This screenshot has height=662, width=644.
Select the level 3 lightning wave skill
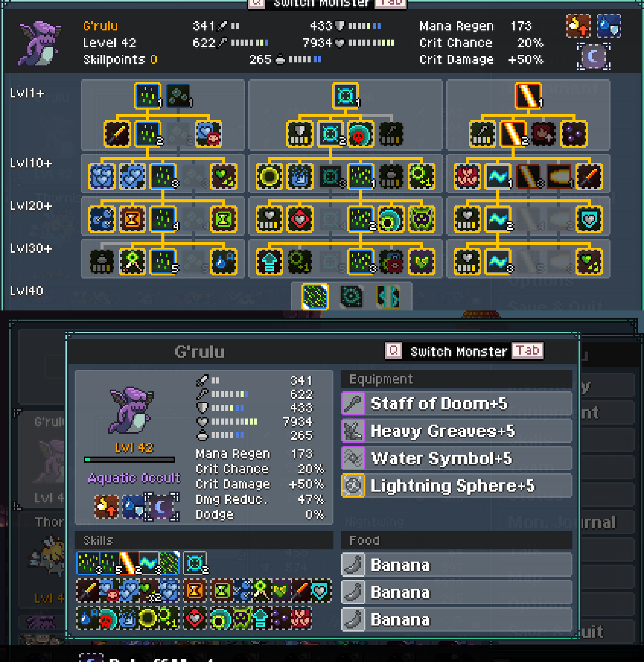498,262
